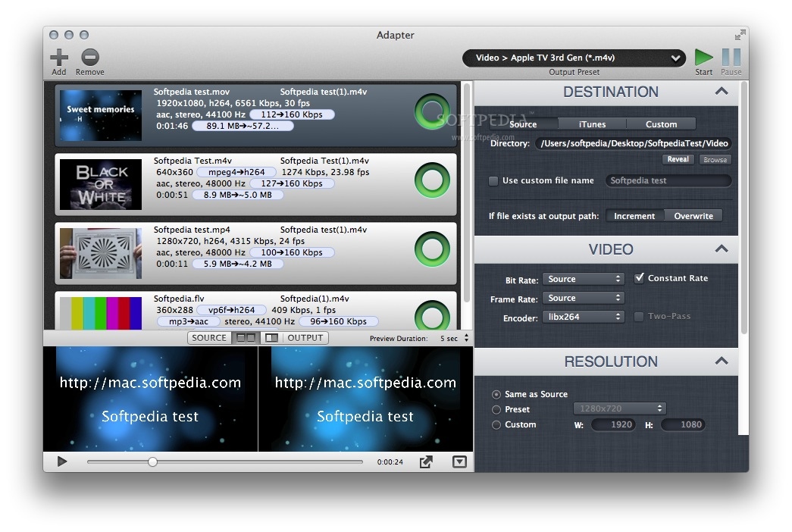Toggle the Two-Pass checkbox
Screen dimensions: 792x532
639,316
